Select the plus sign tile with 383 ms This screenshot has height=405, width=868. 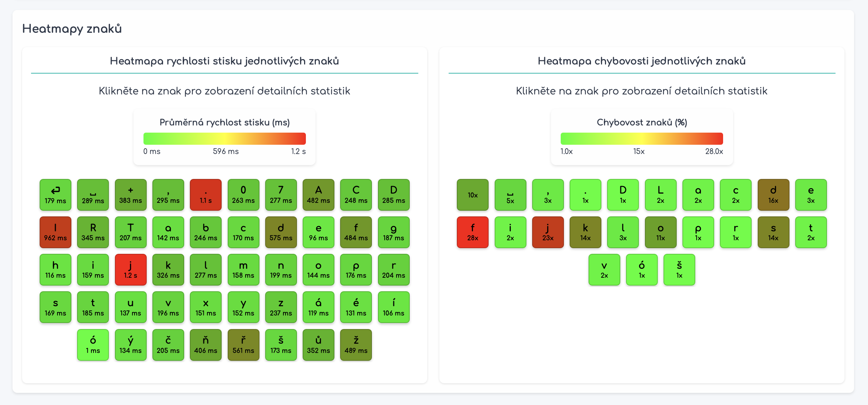click(x=131, y=195)
